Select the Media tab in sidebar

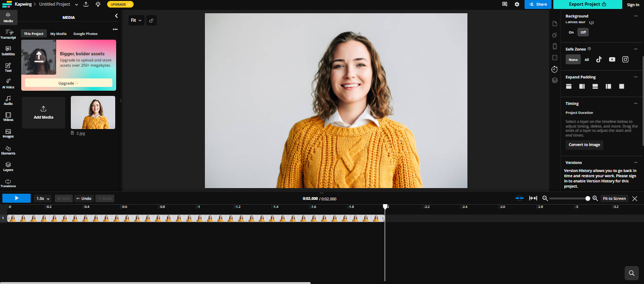[8, 17]
